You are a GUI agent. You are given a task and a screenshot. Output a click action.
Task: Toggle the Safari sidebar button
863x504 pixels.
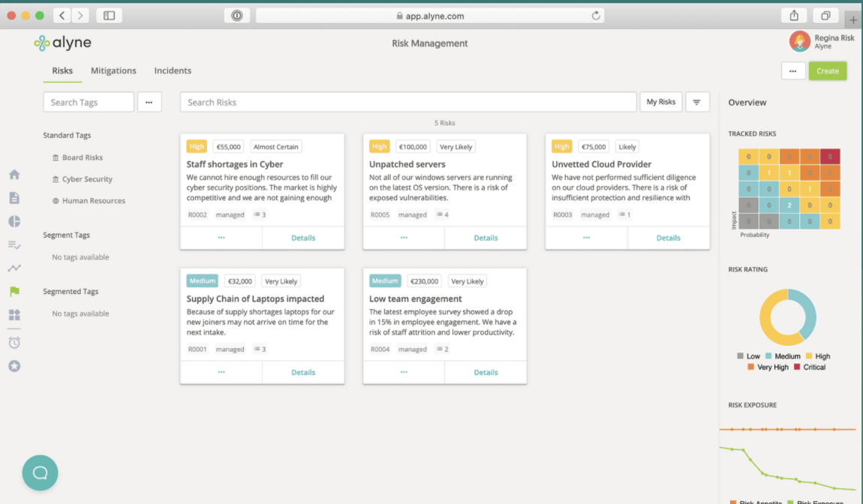(109, 16)
